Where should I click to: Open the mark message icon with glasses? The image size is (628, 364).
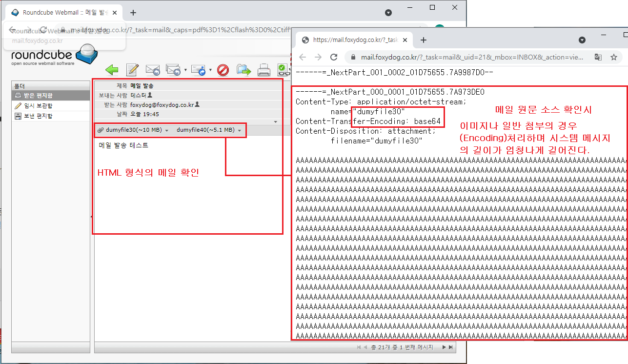pyautogui.click(x=283, y=70)
